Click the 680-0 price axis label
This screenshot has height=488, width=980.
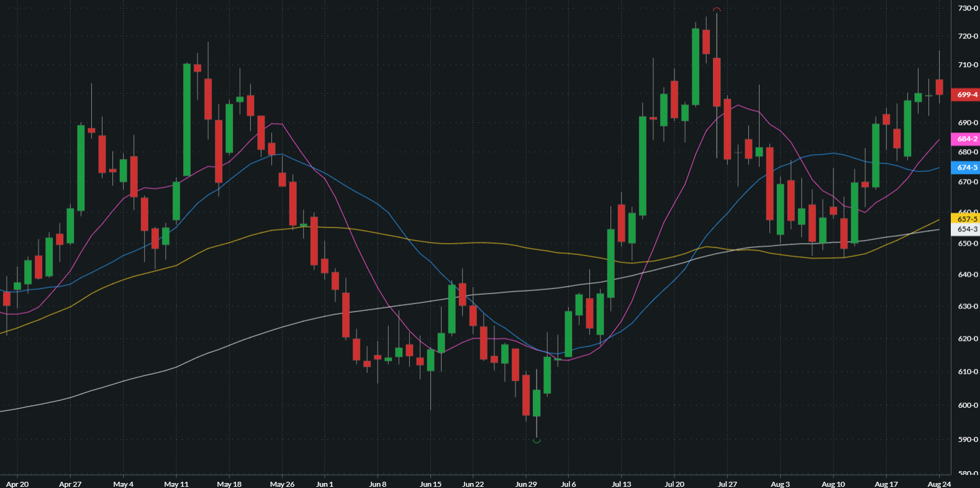click(968, 152)
